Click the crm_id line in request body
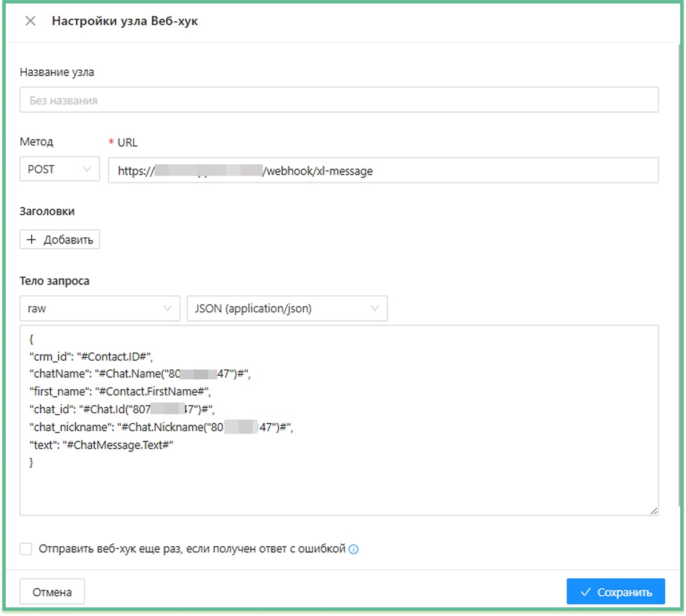Screen dimensions: 686x616 point(91,357)
